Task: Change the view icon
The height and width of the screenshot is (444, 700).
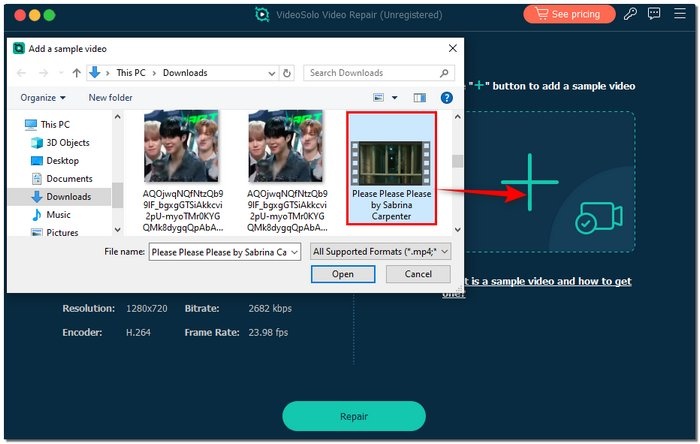Action: point(378,97)
